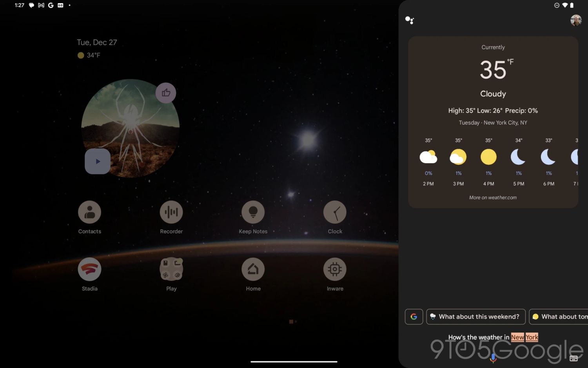Open the 34°F weather widget
The height and width of the screenshot is (368, 588).
89,55
